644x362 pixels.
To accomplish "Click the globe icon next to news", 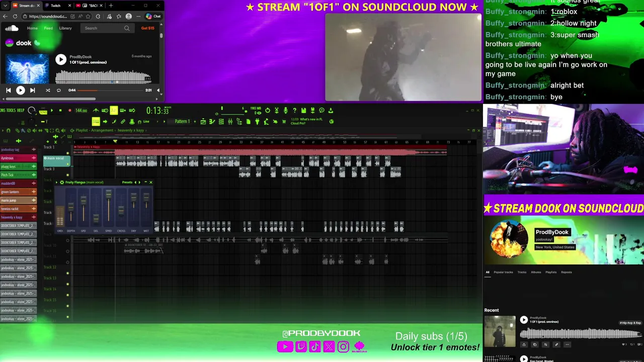I will [332, 122].
